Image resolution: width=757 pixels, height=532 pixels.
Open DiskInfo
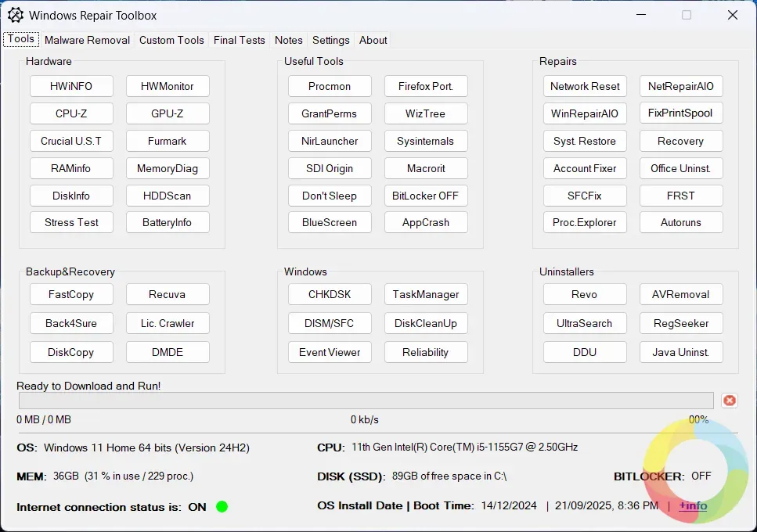click(71, 196)
